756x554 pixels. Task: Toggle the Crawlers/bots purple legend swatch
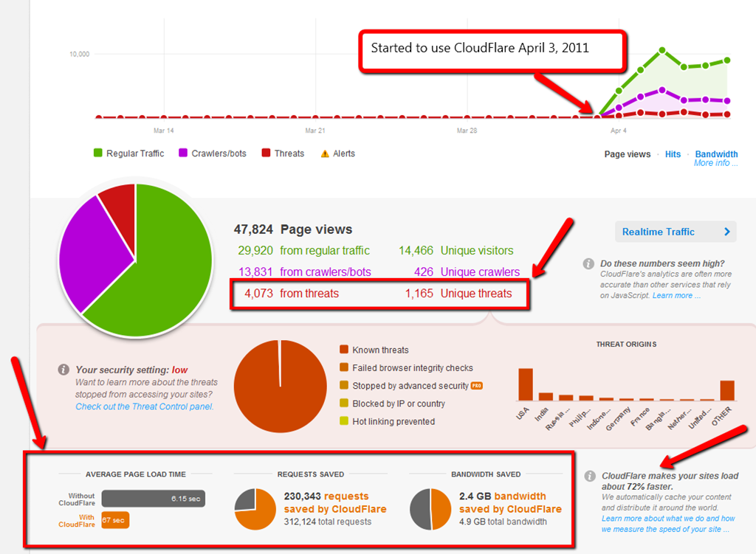pyautogui.click(x=183, y=153)
